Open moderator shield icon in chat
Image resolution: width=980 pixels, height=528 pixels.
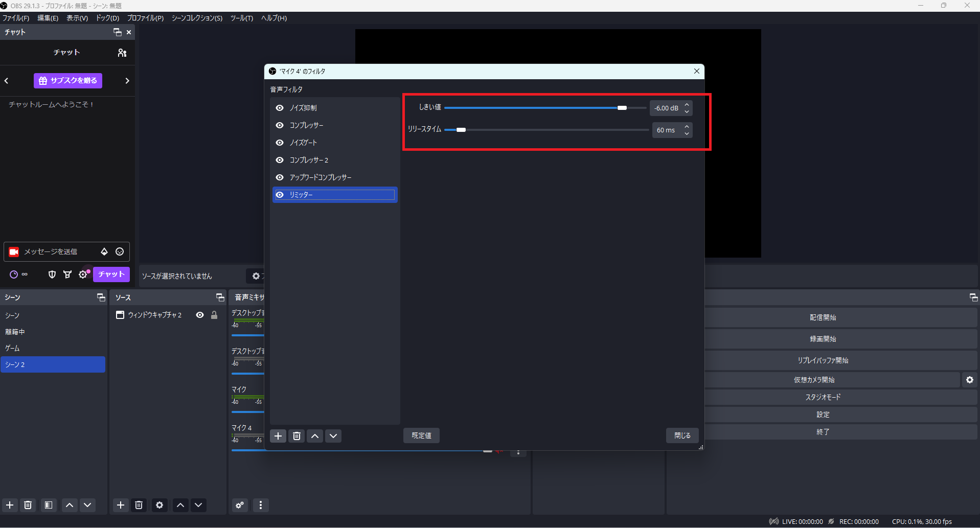[x=52, y=274]
